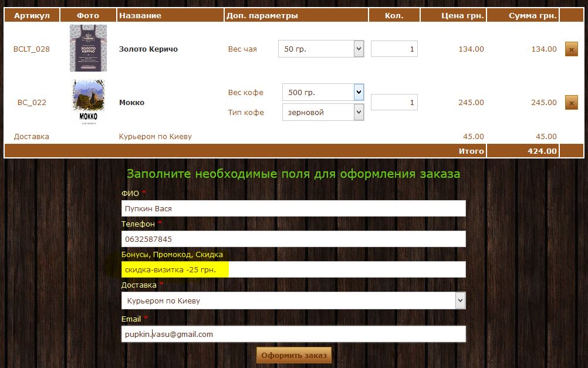Image resolution: width=588 pixels, height=368 pixels.
Task: Open the Золото Керичо product photo
Action: pyautogui.click(x=88, y=48)
